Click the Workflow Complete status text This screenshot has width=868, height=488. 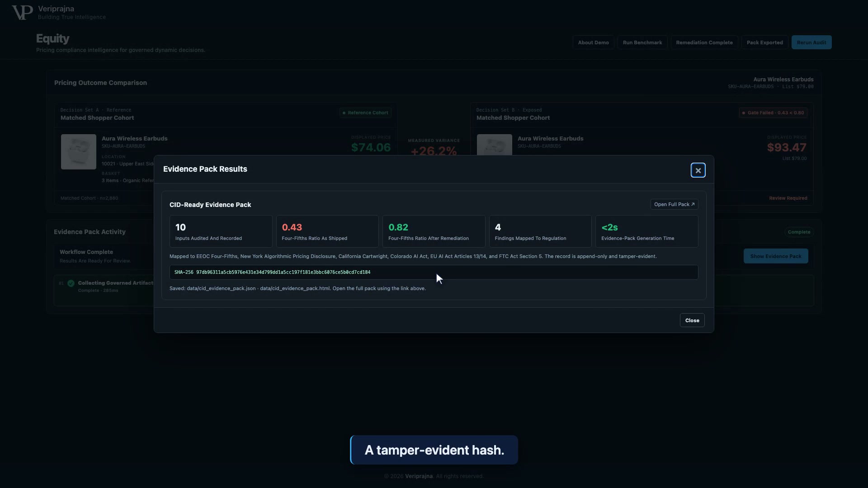point(86,252)
